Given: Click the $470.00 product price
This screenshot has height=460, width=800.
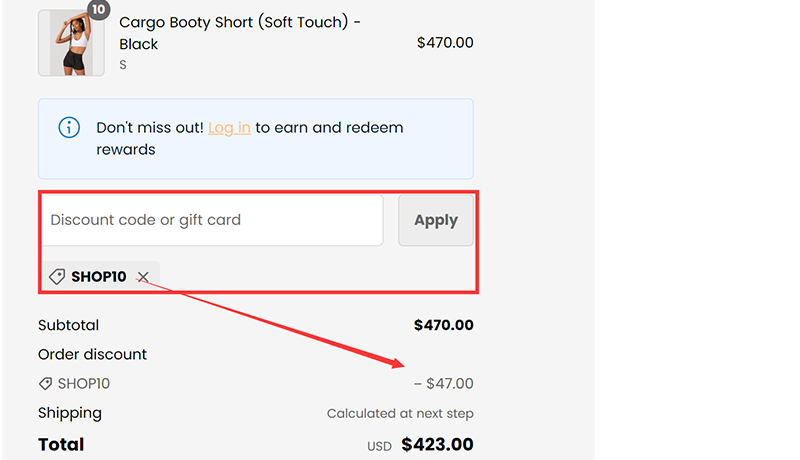Looking at the screenshot, I should (444, 43).
